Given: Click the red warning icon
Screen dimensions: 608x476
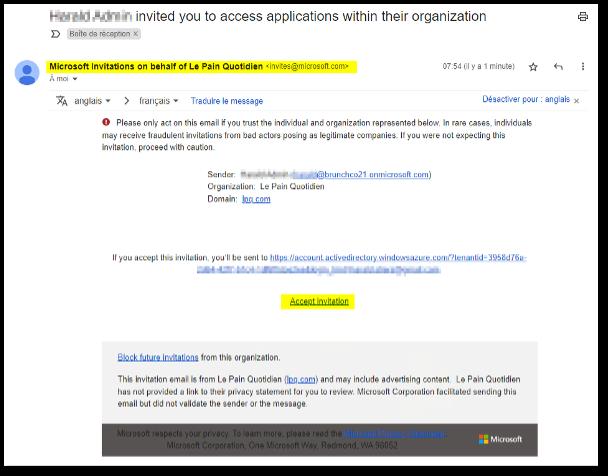Looking at the screenshot, I should 106,122.
